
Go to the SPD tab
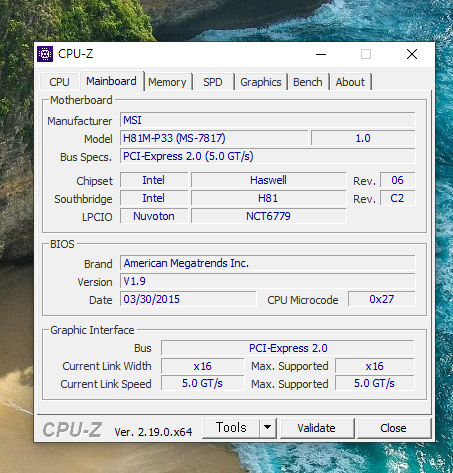[213, 82]
